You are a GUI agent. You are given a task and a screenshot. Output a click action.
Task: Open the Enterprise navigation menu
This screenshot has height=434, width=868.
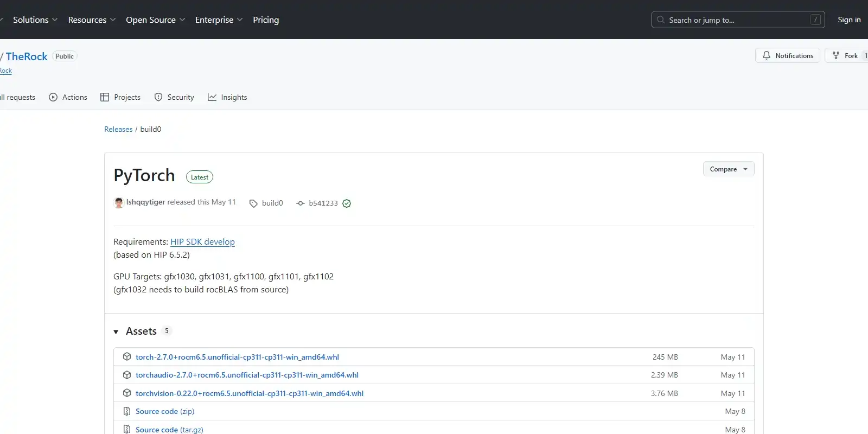click(219, 20)
